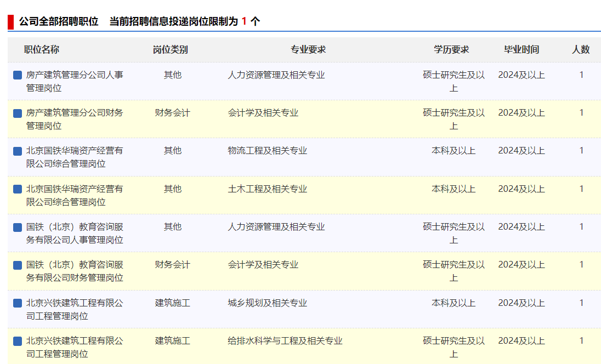Viewport: 601px width, 364px height.
Task: Click 2024及以上 in the 给排水 row
Action: click(x=521, y=341)
